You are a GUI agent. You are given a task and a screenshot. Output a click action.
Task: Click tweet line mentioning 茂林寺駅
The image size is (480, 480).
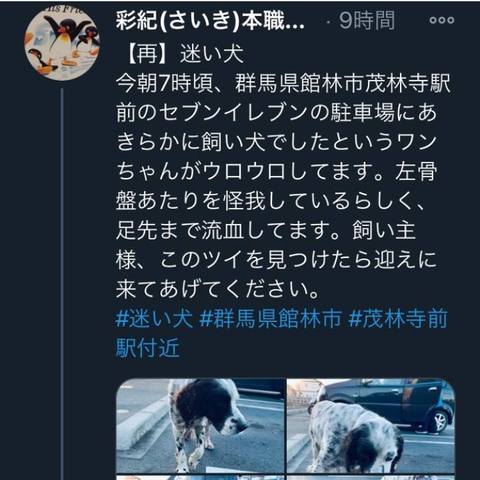(283, 83)
